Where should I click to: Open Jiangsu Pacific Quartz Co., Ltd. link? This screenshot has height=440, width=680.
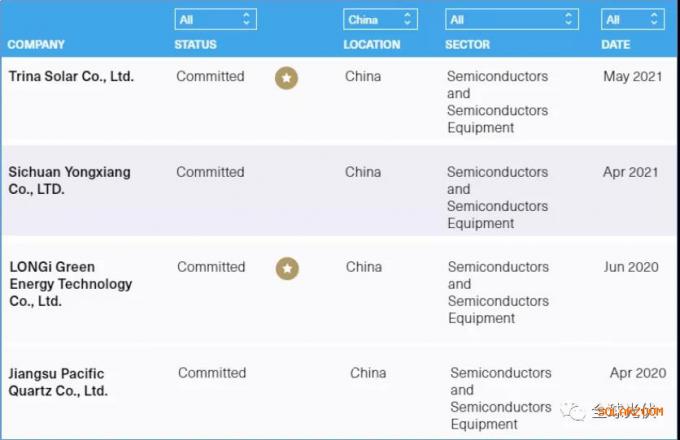tap(58, 382)
